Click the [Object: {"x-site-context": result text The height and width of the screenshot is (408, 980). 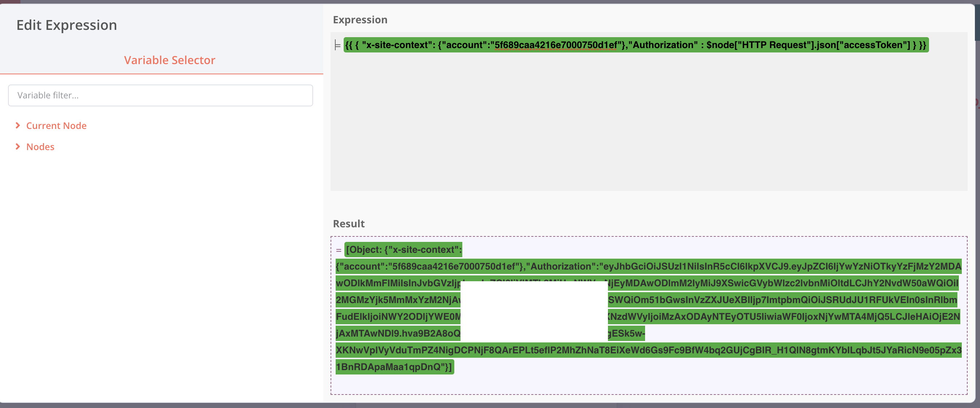[x=403, y=250]
